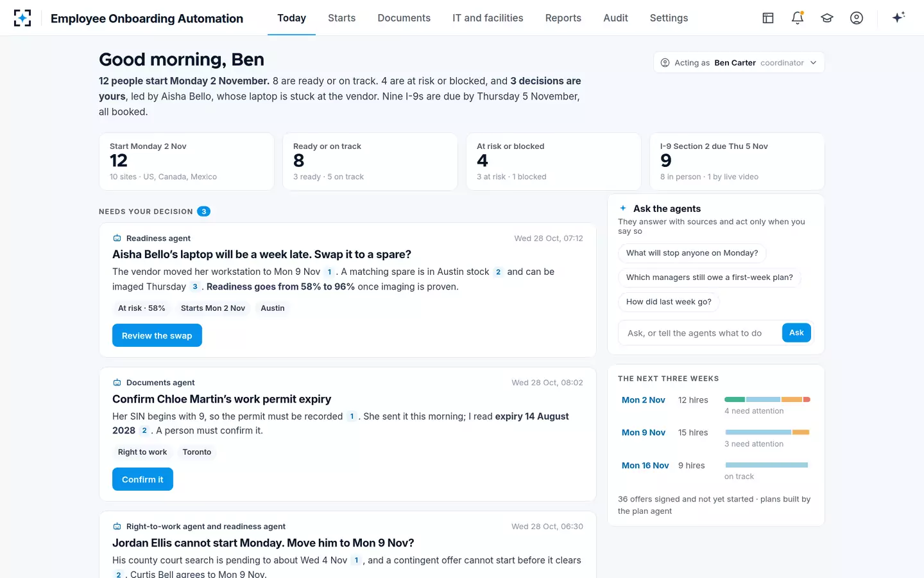This screenshot has height=578, width=924.
Task: Select 'What will stop anyone on Monday?' suggestion
Action: (692, 253)
